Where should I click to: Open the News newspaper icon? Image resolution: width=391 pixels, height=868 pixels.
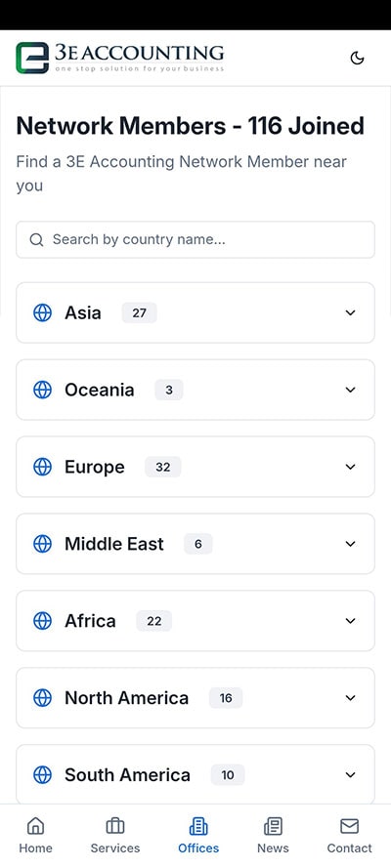[x=273, y=826]
